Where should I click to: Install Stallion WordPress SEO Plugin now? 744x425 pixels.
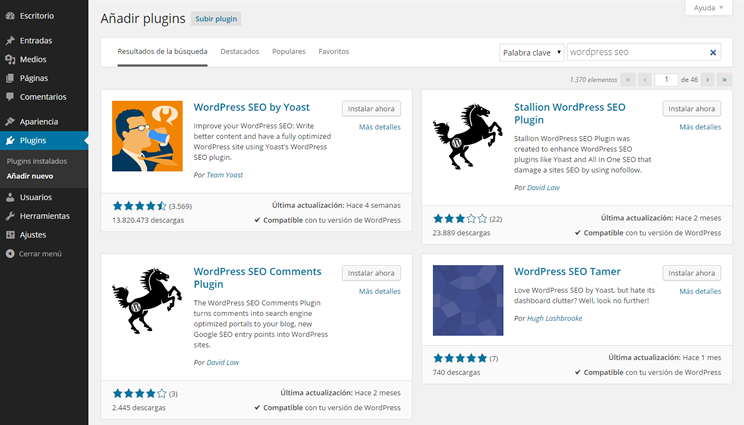point(692,109)
